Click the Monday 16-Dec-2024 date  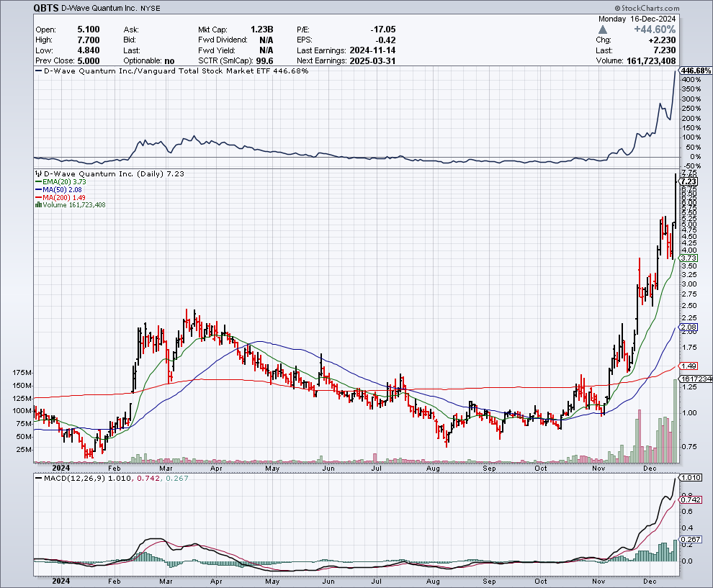coord(637,19)
